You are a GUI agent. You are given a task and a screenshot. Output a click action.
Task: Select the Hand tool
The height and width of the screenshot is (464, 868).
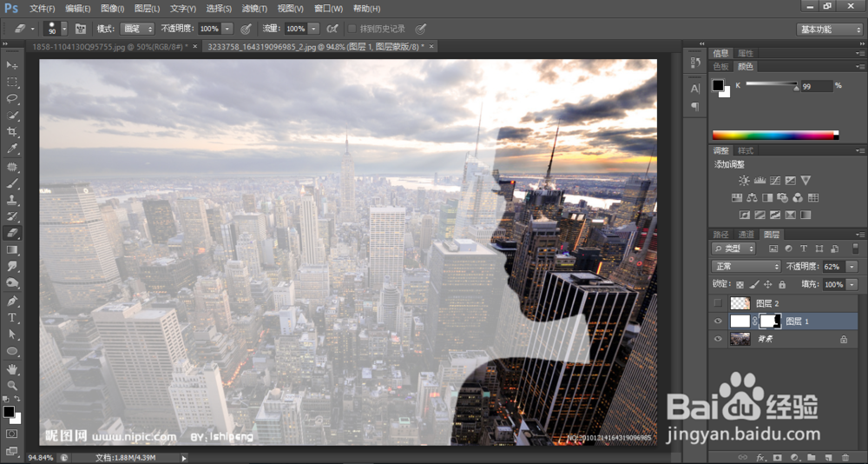point(12,369)
